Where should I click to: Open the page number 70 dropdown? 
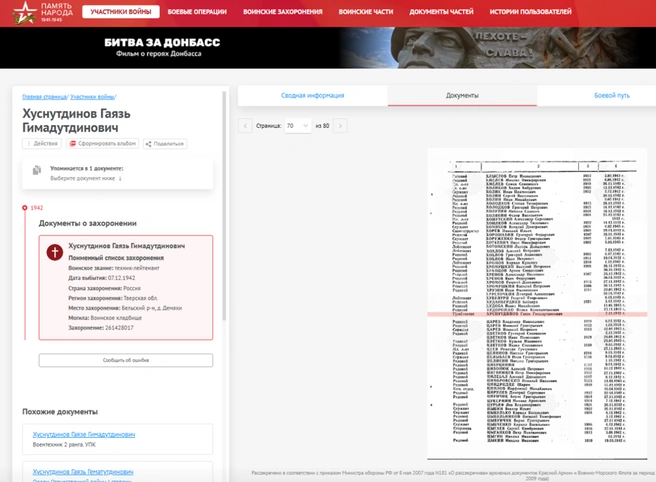[x=297, y=126]
